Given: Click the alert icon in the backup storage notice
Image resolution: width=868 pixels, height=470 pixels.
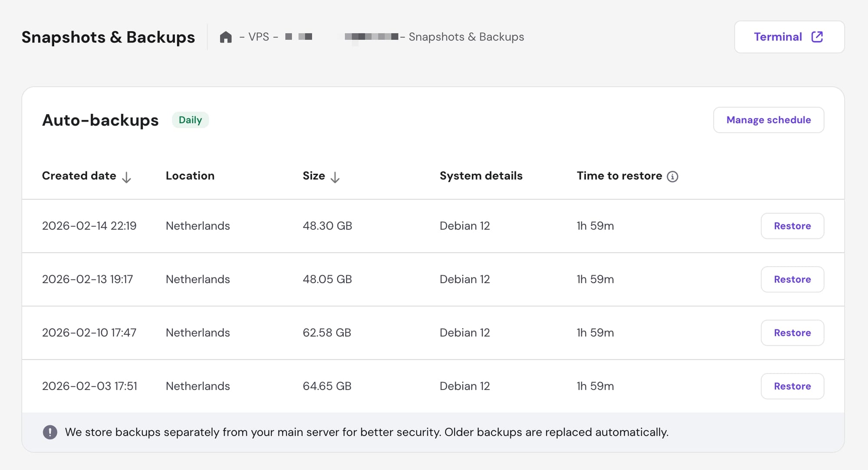Looking at the screenshot, I should [x=50, y=432].
